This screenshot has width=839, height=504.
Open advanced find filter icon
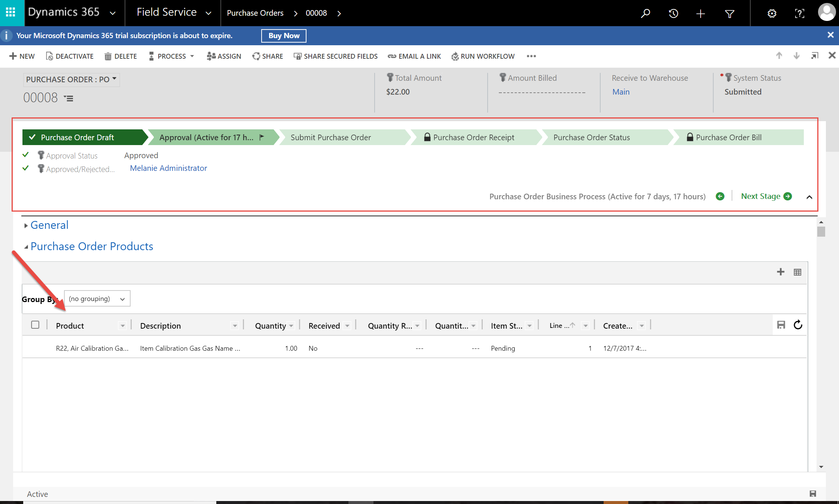[729, 13]
